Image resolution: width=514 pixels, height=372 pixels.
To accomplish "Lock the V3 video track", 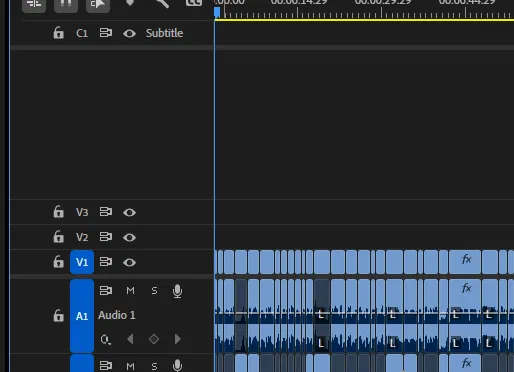I will pos(58,212).
